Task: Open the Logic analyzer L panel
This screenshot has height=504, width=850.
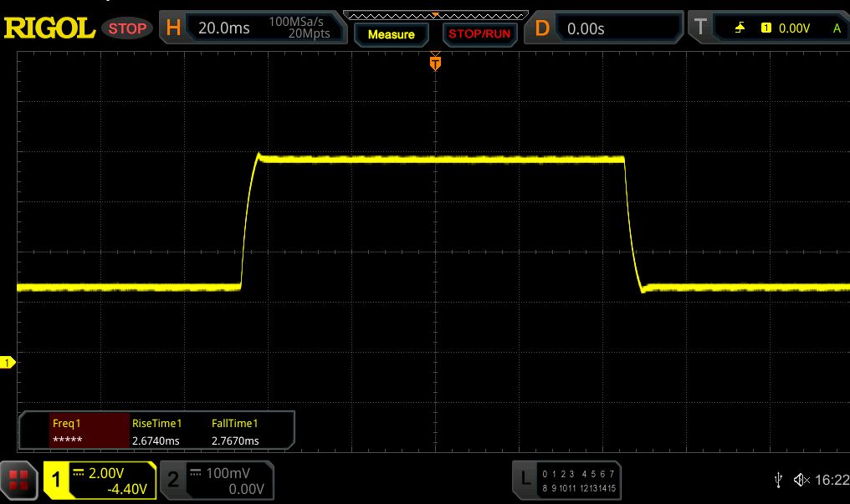Action: (525, 479)
